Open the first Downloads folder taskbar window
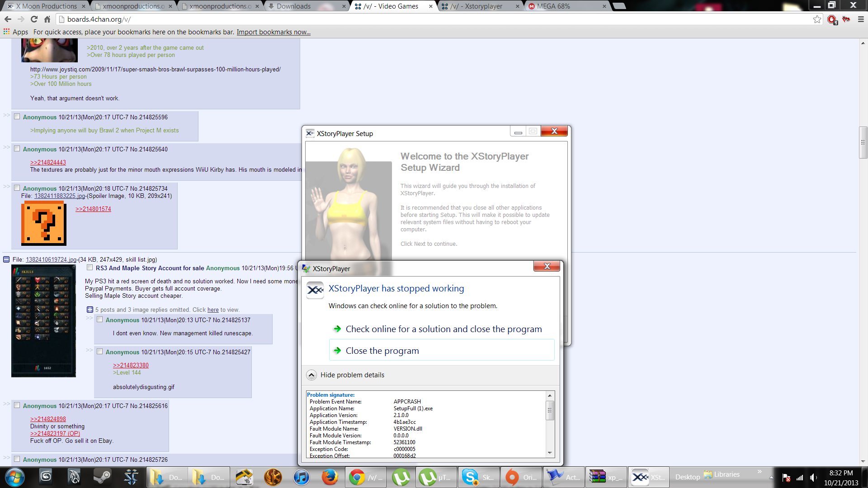This screenshot has height=488, width=868. [x=166, y=477]
